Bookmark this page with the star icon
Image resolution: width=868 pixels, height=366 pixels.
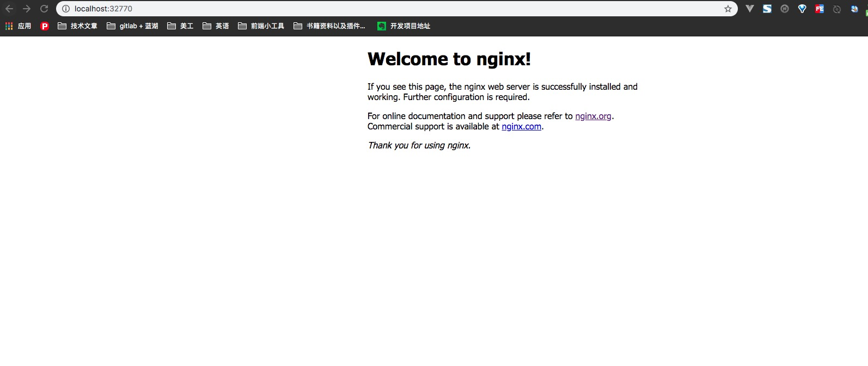(728, 9)
